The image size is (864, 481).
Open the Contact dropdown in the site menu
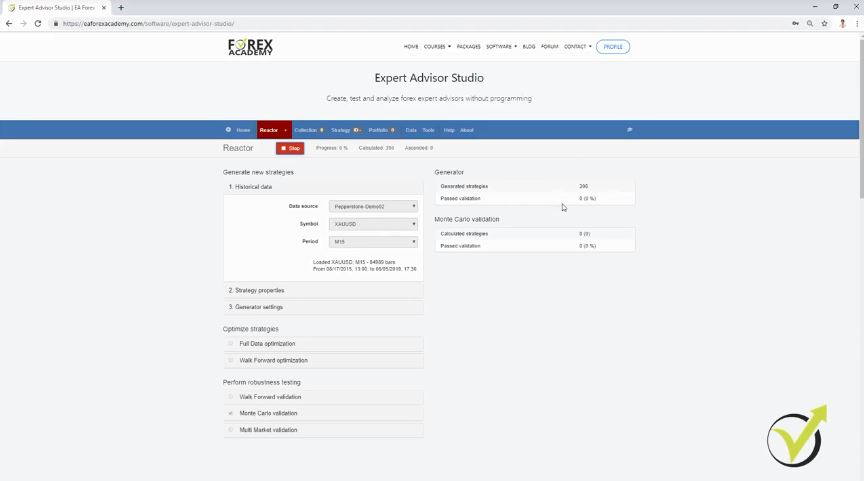(x=577, y=47)
